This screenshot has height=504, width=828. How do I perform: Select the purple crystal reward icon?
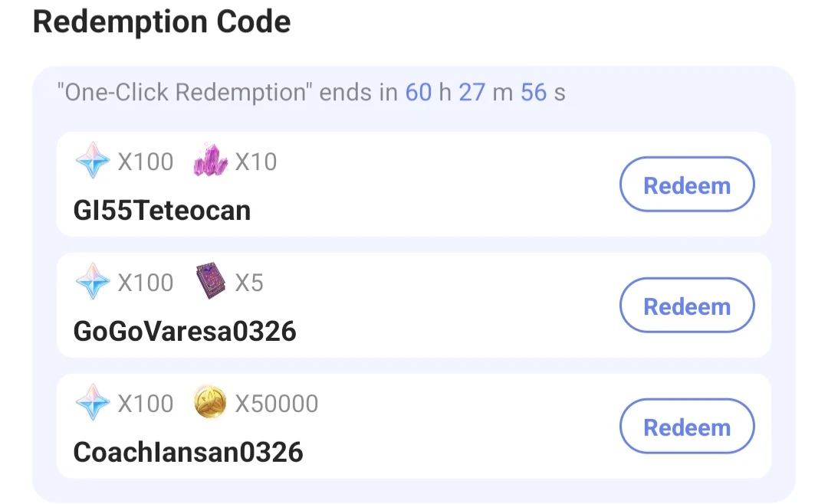point(210,161)
